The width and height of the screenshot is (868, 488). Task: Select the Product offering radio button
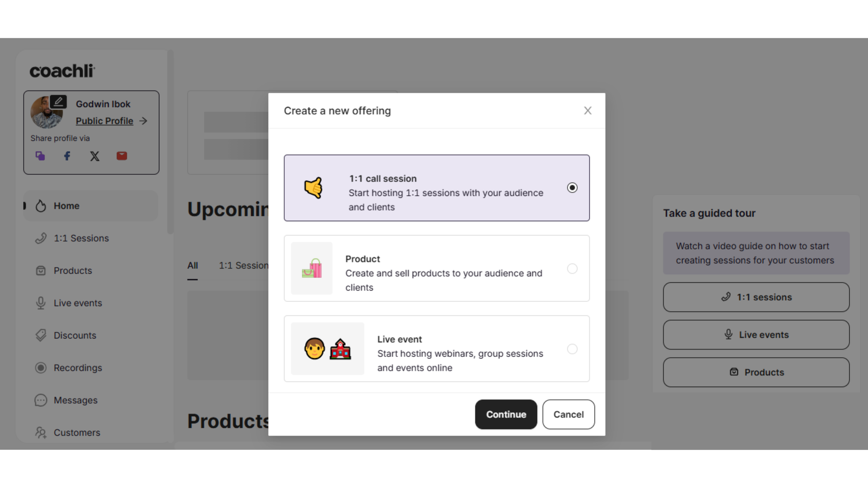point(572,269)
